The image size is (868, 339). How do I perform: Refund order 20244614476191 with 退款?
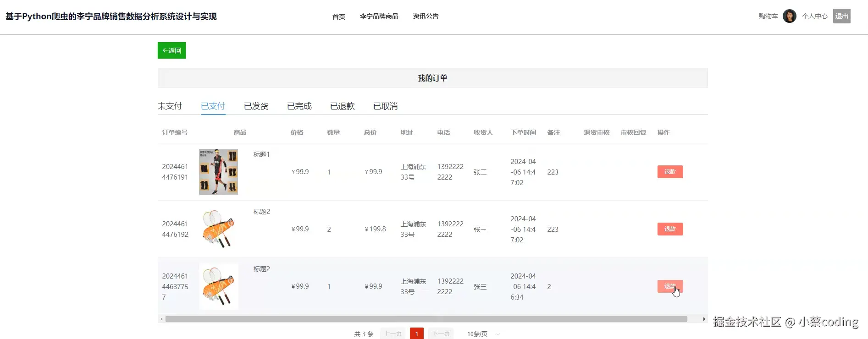pos(670,172)
